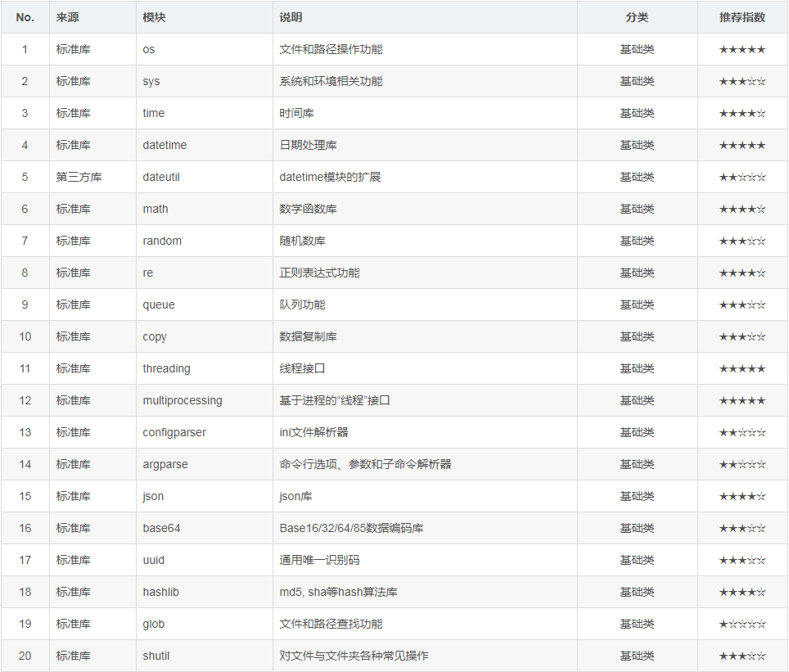Click description 对文件与文件夹各种常见操作
This screenshot has height=672, width=789.
tap(354, 656)
